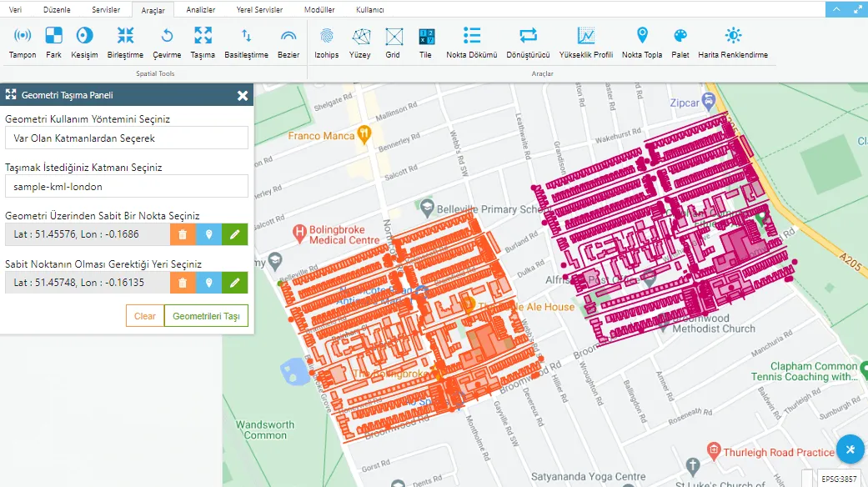Click the Wandsworth Common label
This screenshot has height=487, width=868.
click(265, 430)
